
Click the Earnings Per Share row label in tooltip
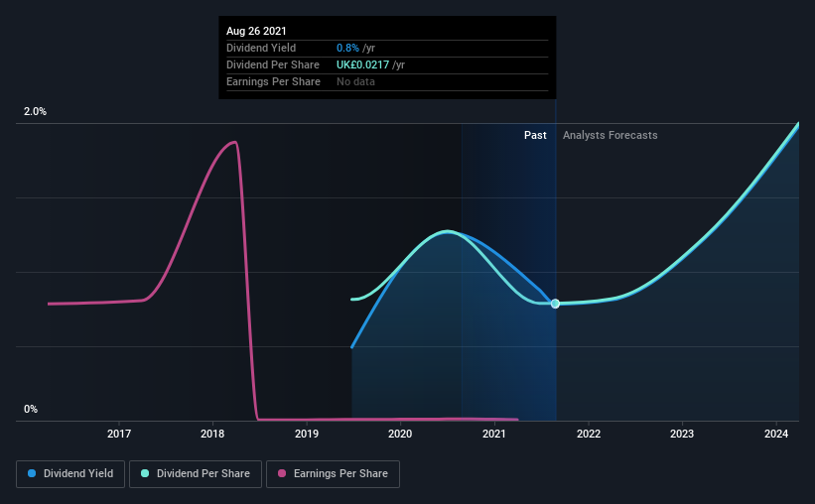[x=273, y=81]
